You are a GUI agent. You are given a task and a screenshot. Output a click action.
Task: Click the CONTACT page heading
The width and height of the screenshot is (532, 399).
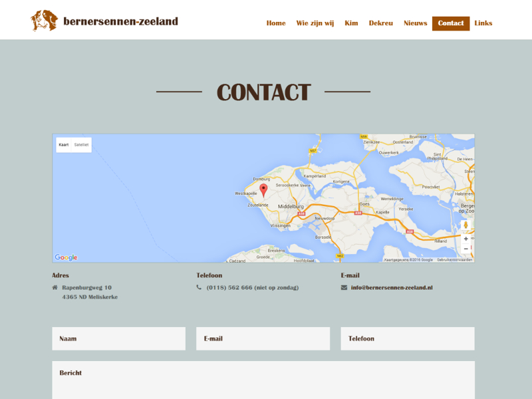click(x=263, y=92)
